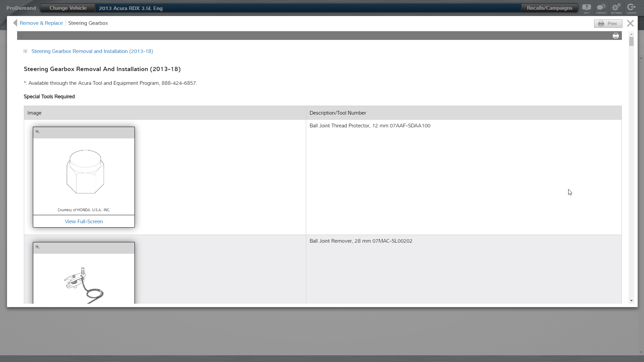Open Steering Gearbox Removal and Installation link
Viewport: 644px width, 362px height.
click(92, 51)
